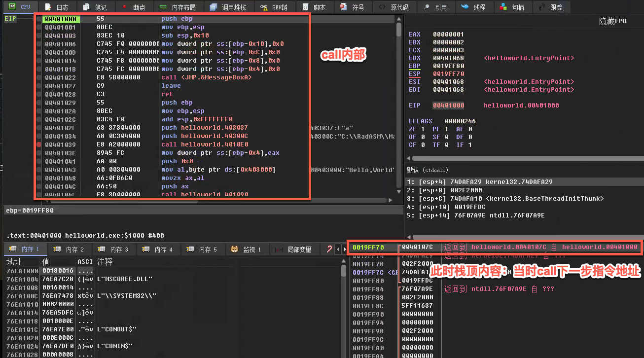Click the EFLAGS value 00000246
The image size is (644, 358).
461,121
